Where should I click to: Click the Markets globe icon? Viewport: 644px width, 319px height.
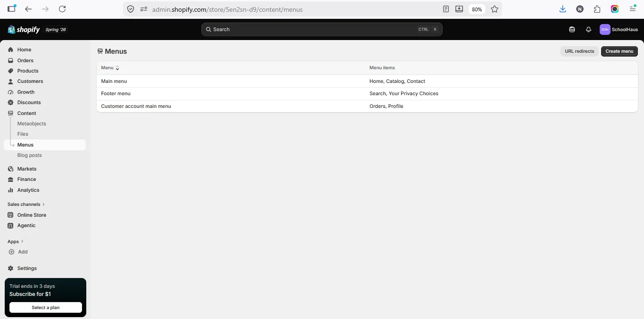pyautogui.click(x=11, y=169)
